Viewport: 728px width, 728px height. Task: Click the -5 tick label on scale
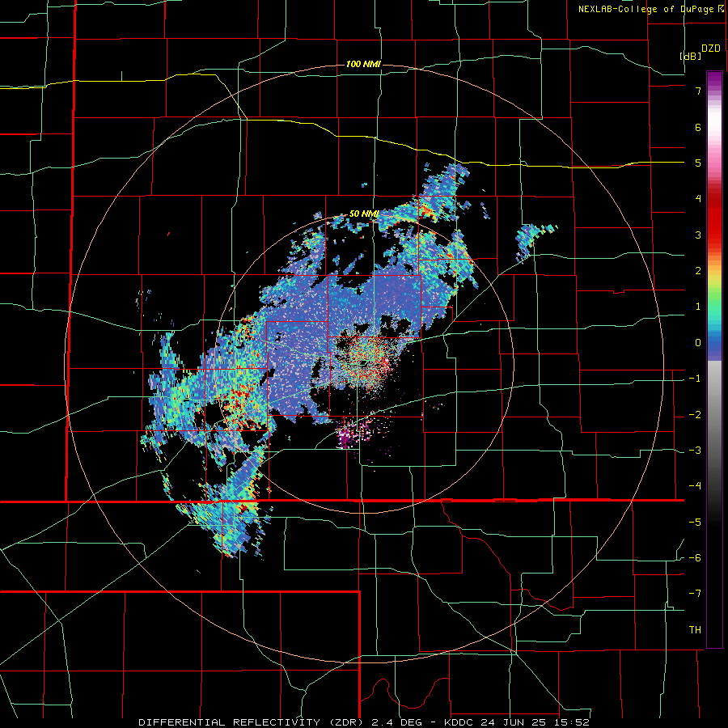pos(695,523)
